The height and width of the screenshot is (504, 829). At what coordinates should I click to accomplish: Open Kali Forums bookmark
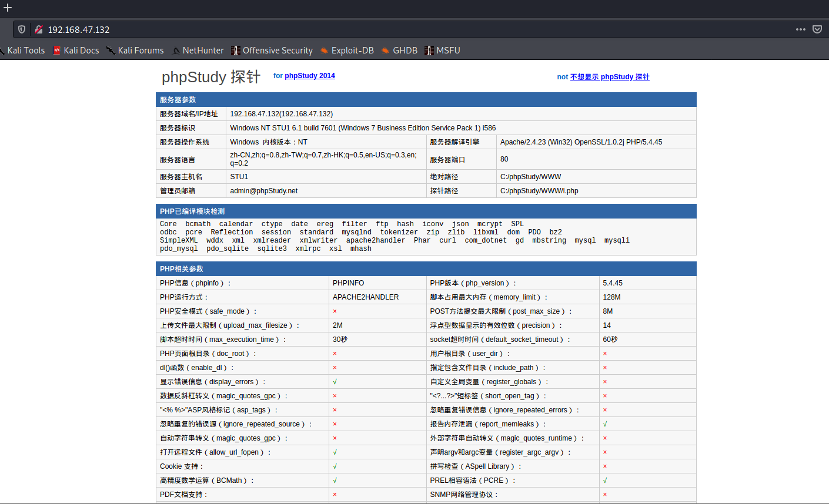tap(135, 51)
